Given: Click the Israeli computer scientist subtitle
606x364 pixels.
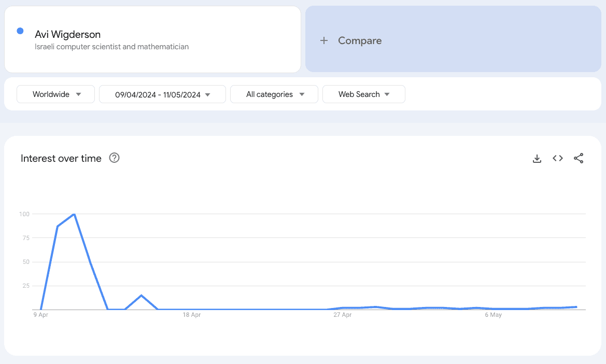Looking at the screenshot, I should pos(111,47).
